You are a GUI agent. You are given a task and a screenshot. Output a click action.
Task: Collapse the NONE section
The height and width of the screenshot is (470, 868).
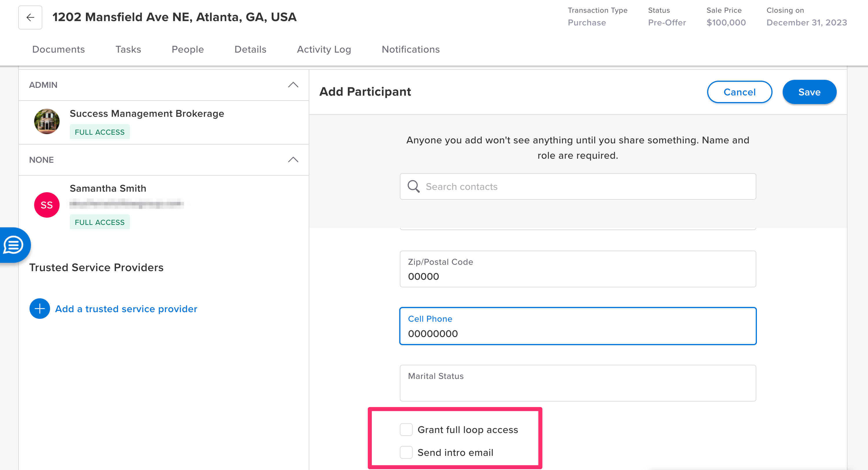coord(293,160)
